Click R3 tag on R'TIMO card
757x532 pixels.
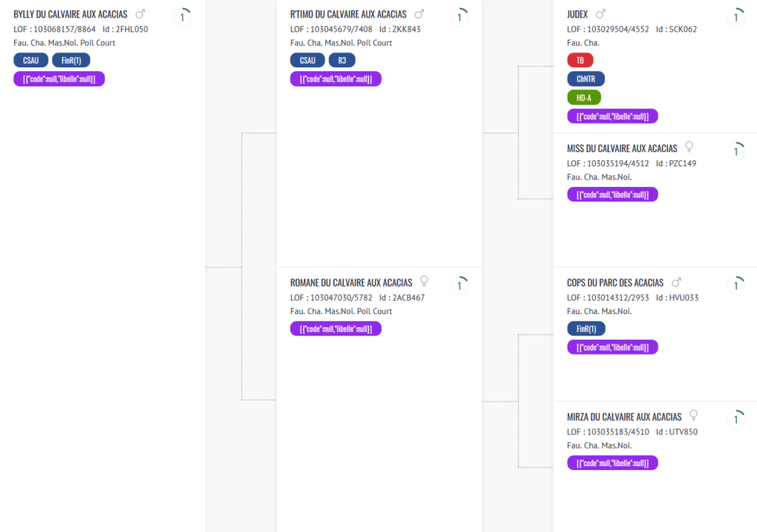342,61
